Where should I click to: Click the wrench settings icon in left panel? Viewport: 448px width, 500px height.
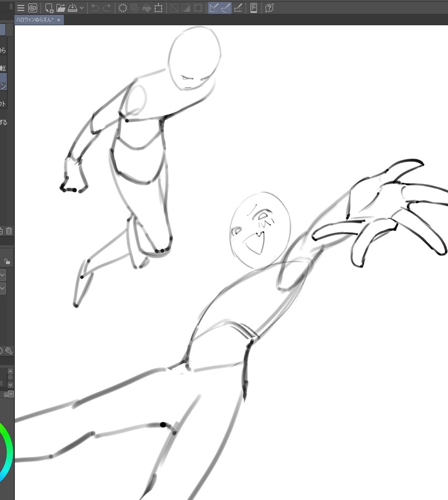point(9,351)
